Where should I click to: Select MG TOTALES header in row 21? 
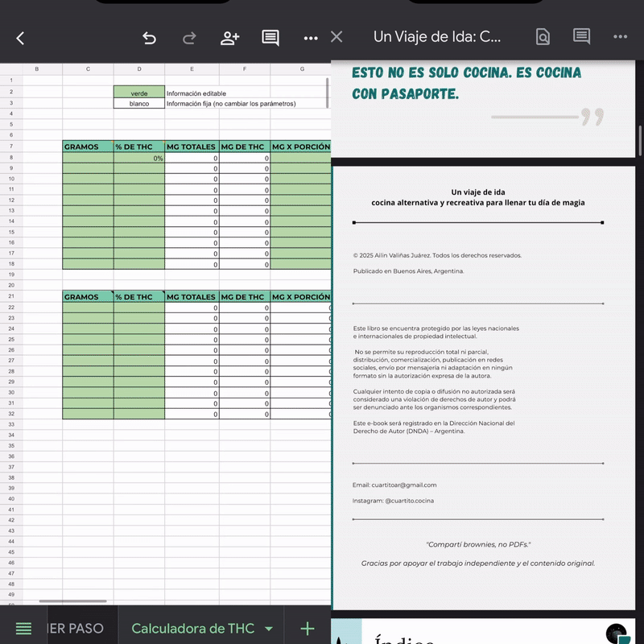point(192,296)
